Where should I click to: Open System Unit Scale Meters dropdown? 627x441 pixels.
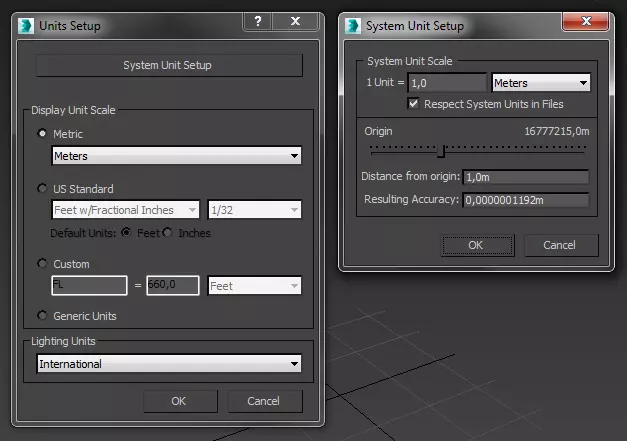[x=541, y=83]
